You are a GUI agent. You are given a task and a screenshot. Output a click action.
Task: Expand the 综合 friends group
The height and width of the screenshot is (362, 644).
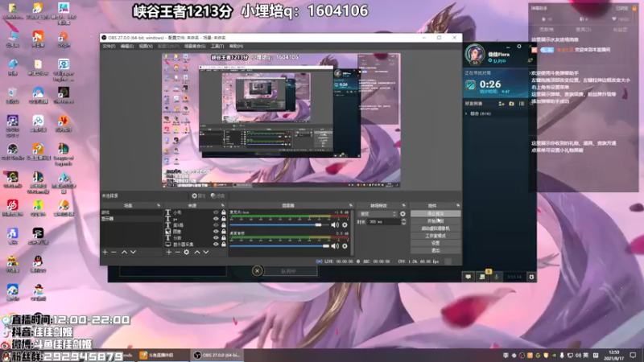click(467, 113)
